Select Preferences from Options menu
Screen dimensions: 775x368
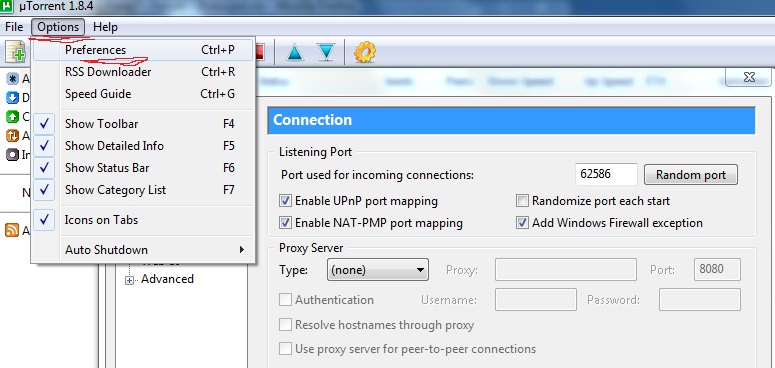tap(143, 50)
